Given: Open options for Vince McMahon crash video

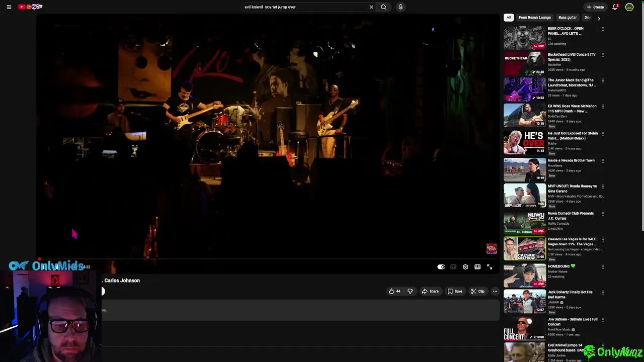Looking at the screenshot, I should (x=603, y=107).
